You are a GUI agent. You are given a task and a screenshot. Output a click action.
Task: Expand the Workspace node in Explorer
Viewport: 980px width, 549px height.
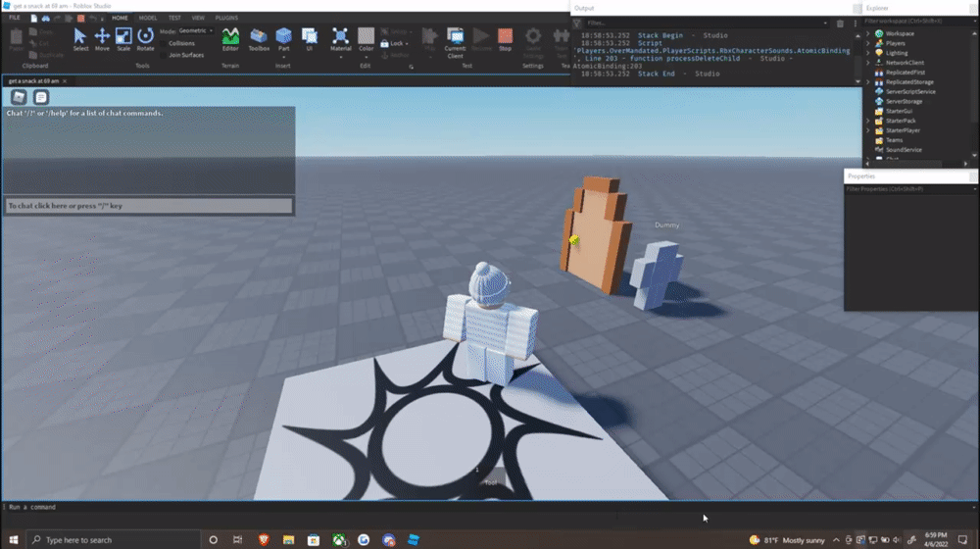point(868,33)
